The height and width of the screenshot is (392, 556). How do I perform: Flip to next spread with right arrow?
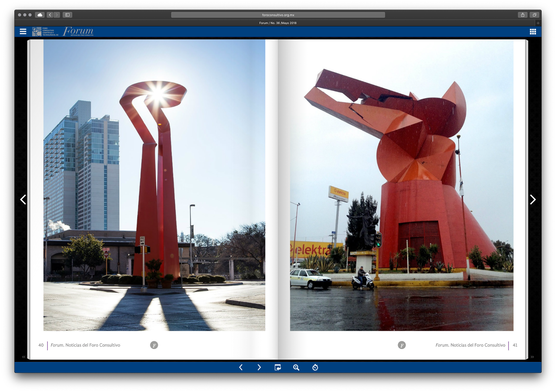tap(533, 199)
